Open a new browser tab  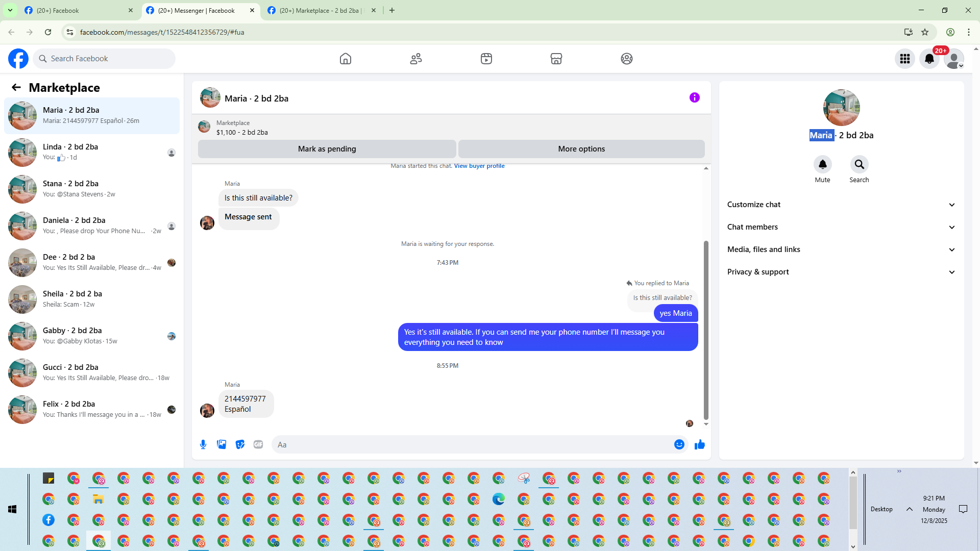click(392, 10)
